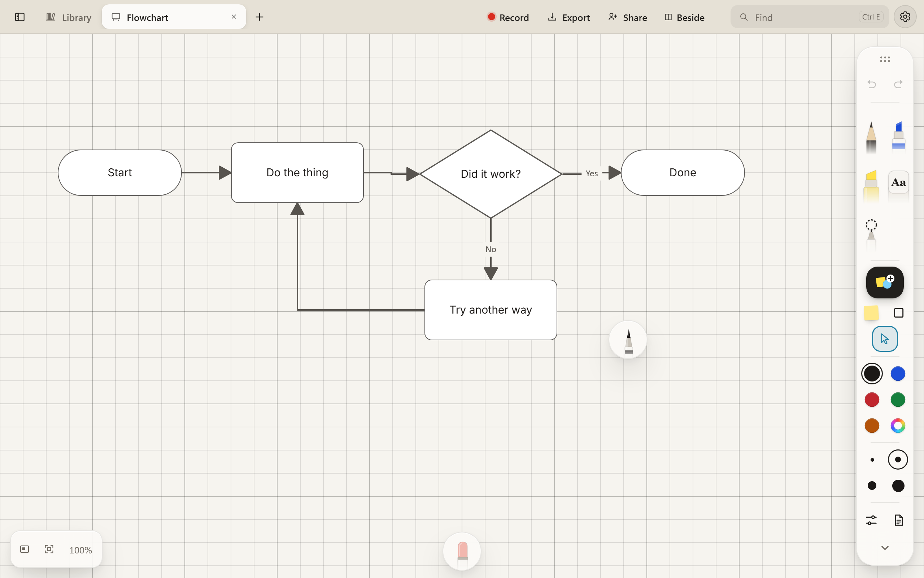Open the rainbow custom color picker
Viewport: 924px width, 578px height.
898,426
